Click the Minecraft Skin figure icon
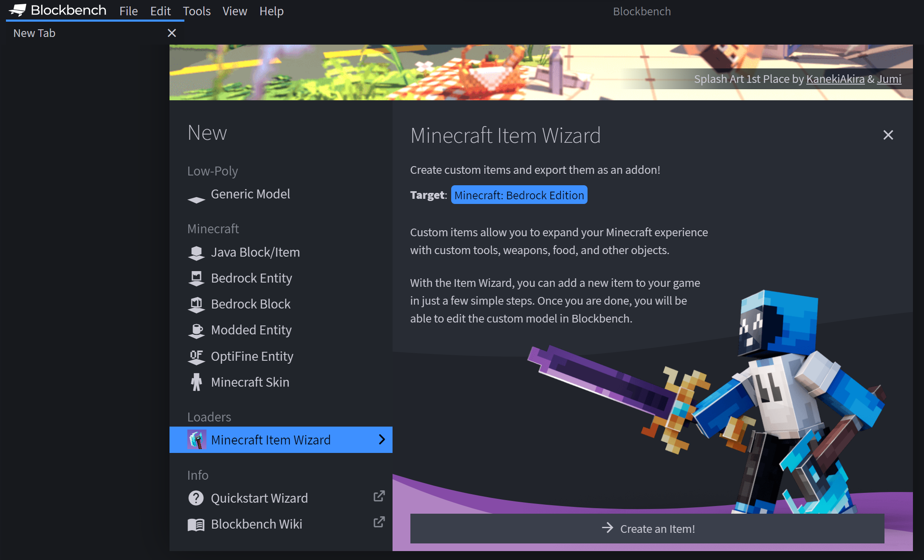Image resolution: width=924 pixels, height=560 pixels. point(196,382)
